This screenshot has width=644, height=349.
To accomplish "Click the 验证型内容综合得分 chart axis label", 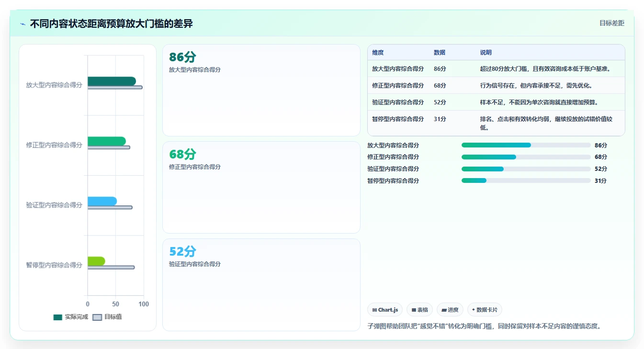I will click(x=54, y=205).
